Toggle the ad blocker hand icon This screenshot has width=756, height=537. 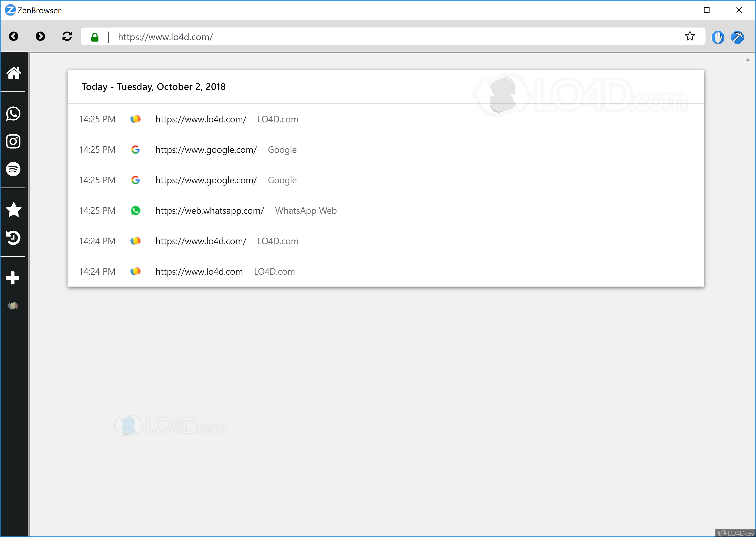pyautogui.click(x=718, y=37)
